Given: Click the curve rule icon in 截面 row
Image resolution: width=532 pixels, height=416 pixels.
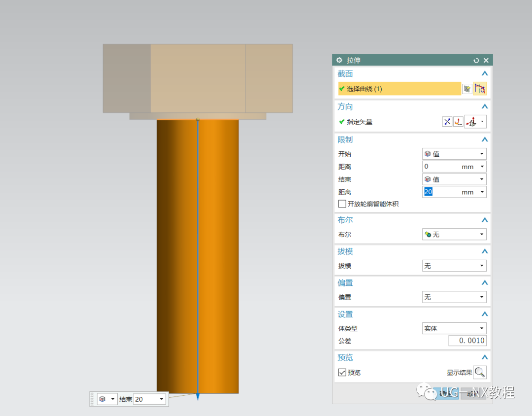Looking at the screenshot, I should (480, 89).
